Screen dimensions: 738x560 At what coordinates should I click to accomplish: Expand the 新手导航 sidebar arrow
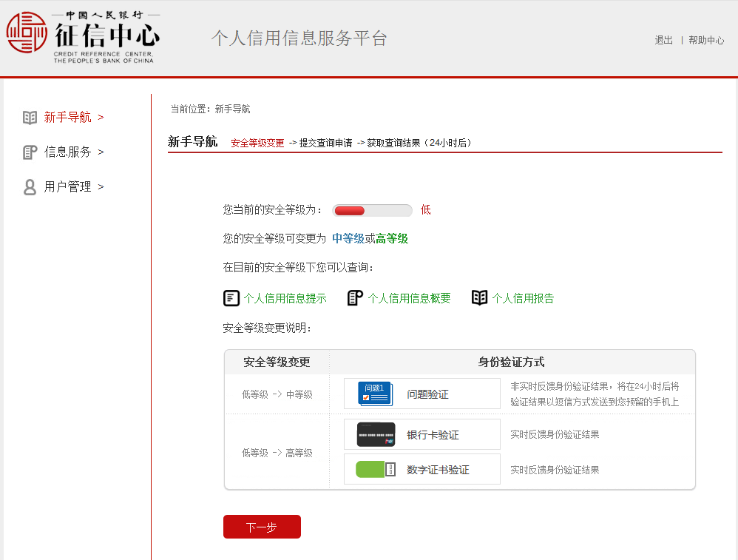101,117
